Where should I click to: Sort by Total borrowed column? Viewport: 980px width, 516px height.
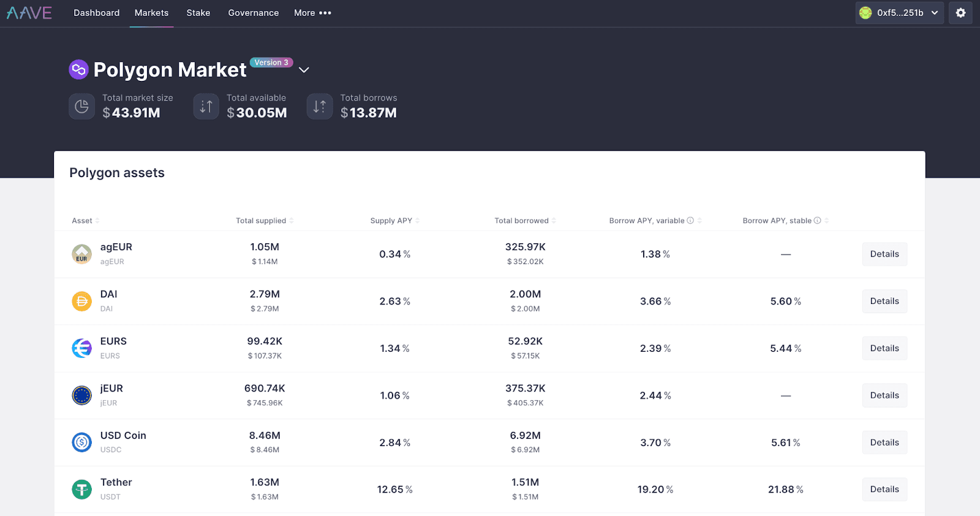click(x=525, y=221)
